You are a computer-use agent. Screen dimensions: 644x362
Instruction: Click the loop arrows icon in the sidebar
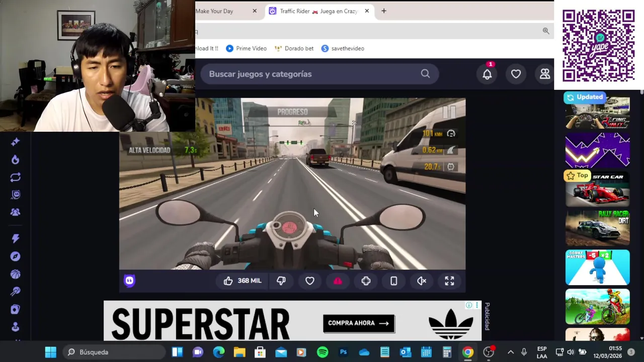click(15, 177)
